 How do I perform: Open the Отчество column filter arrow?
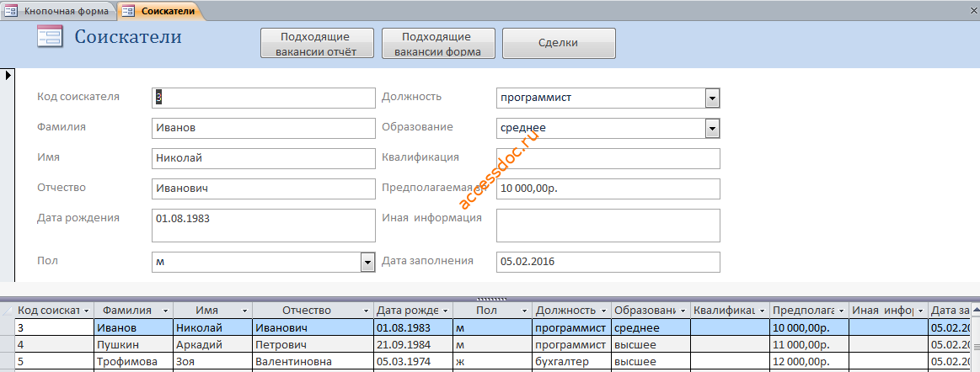[x=367, y=311]
